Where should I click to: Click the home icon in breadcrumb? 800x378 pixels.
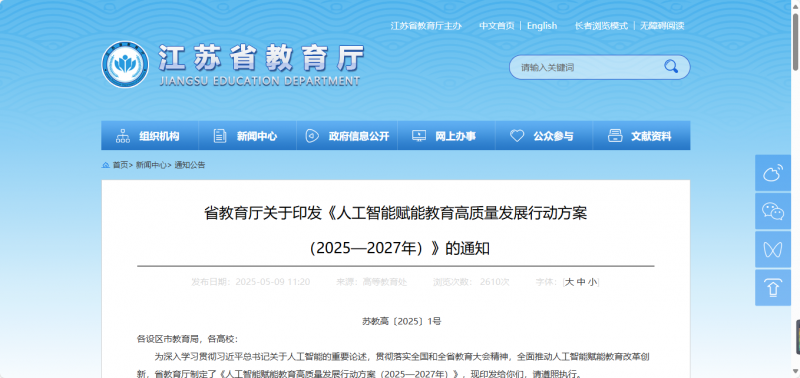tap(106, 165)
